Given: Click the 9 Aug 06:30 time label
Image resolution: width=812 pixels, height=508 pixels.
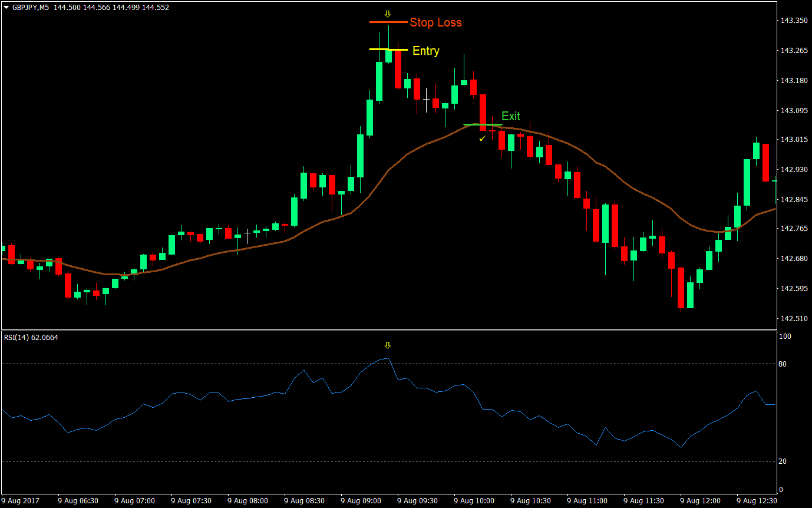Looking at the screenshot, I should [78, 501].
